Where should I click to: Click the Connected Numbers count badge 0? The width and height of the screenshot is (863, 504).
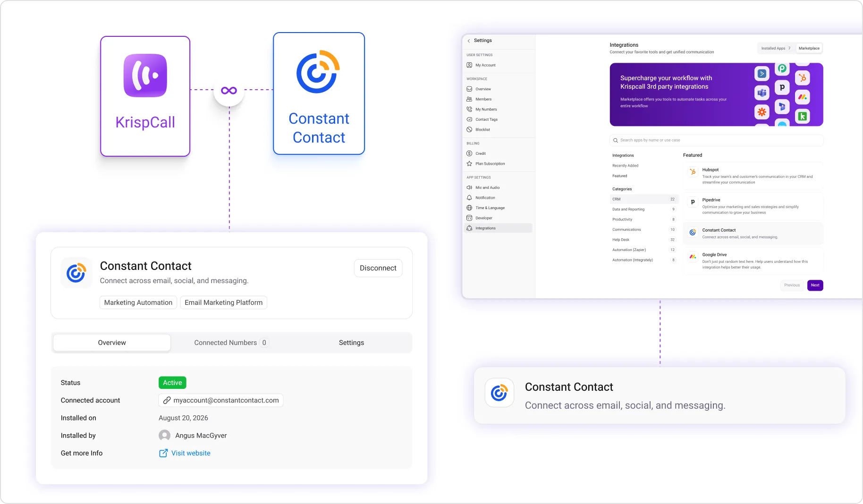coord(264,343)
